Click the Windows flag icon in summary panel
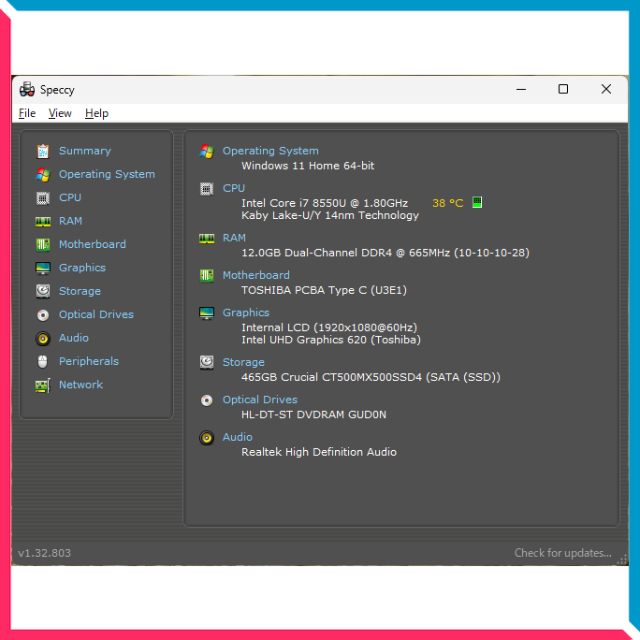 click(x=207, y=151)
